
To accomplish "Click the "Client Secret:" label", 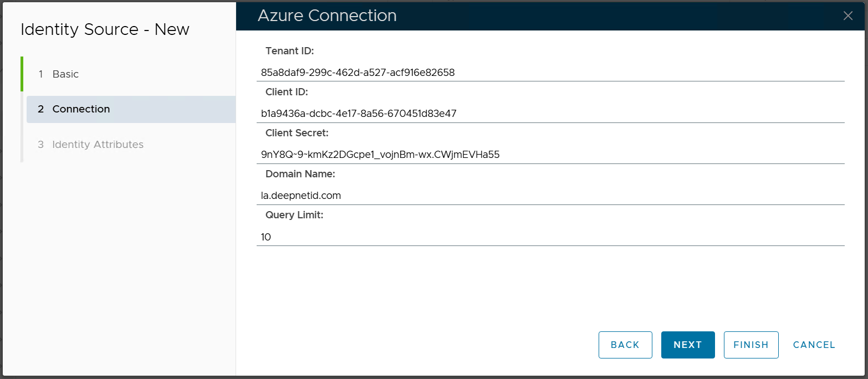I will 297,133.
